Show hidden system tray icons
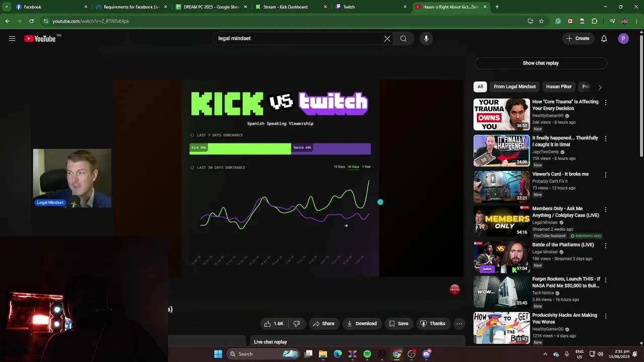Viewport: 644px width, 362px height. point(545,354)
